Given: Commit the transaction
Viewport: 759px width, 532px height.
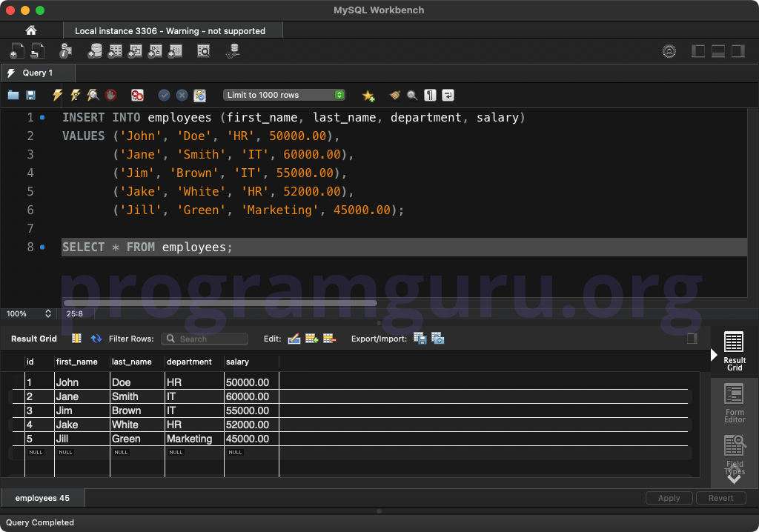Looking at the screenshot, I should click(164, 95).
